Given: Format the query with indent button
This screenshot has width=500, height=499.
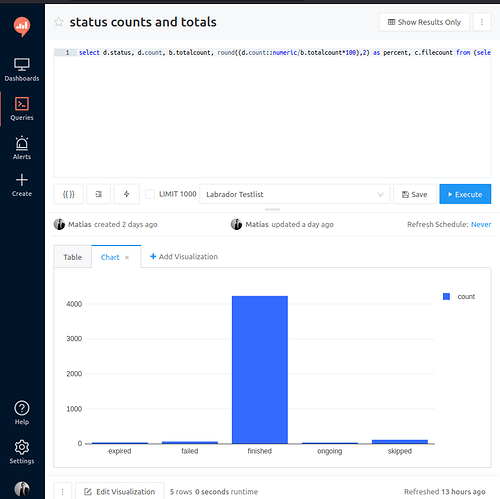Looking at the screenshot, I should pos(99,194).
